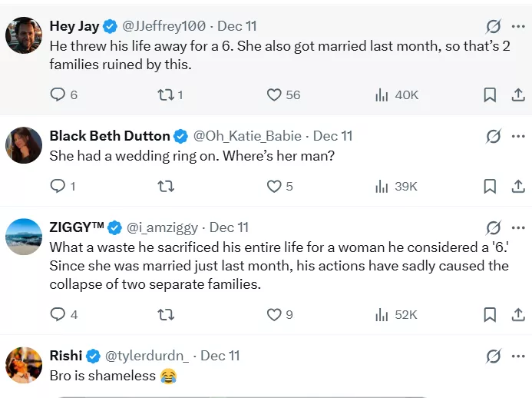532x398 pixels.
Task: Like Black Beth Dutton's tweet
Action: [275, 186]
